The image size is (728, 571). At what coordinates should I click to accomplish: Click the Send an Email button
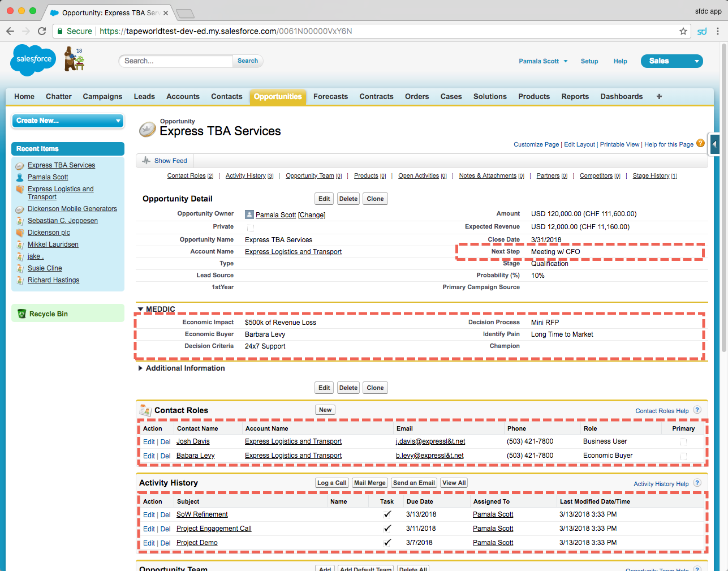pos(414,483)
